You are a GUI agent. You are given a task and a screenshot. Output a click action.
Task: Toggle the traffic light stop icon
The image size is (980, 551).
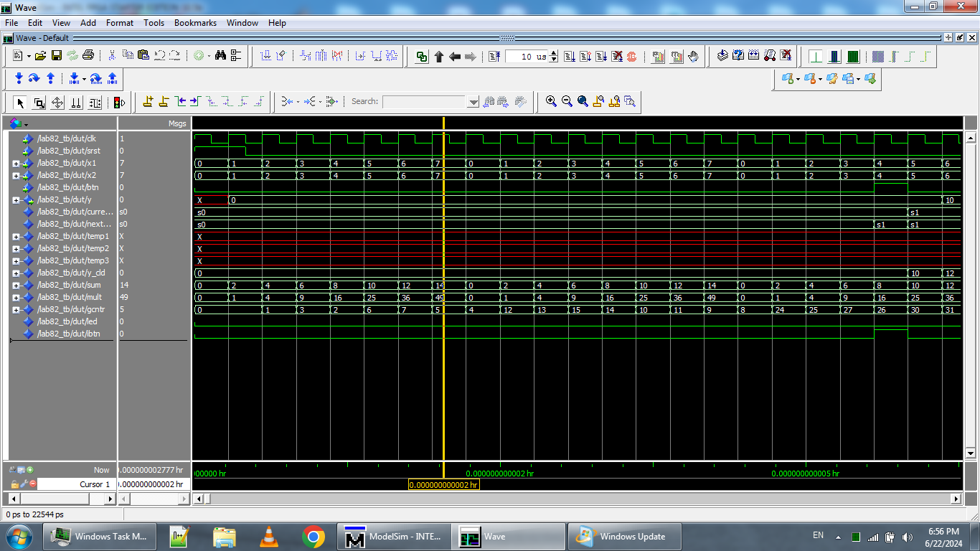pyautogui.click(x=119, y=103)
